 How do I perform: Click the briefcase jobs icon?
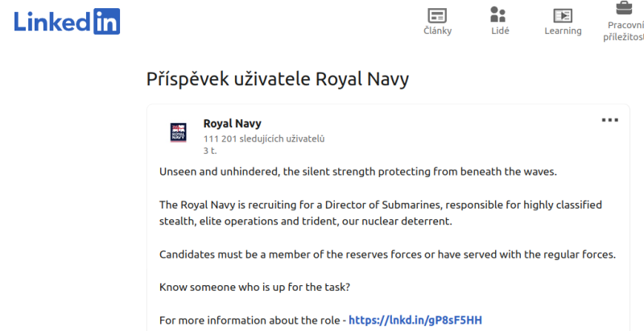coord(624,9)
